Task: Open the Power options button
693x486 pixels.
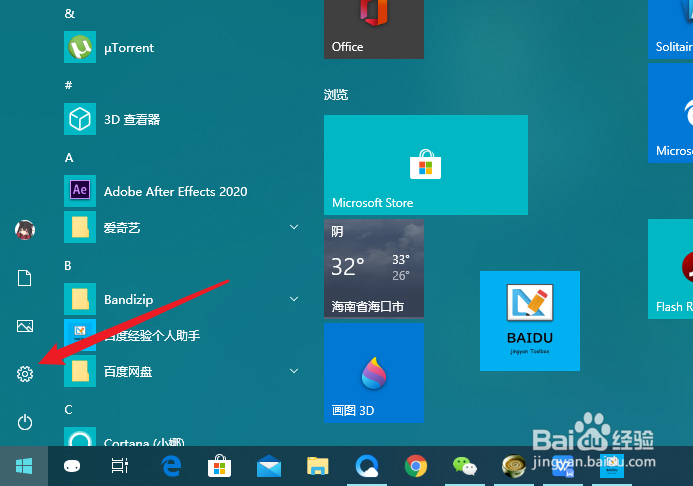Action: pyautogui.click(x=25, y=422)
